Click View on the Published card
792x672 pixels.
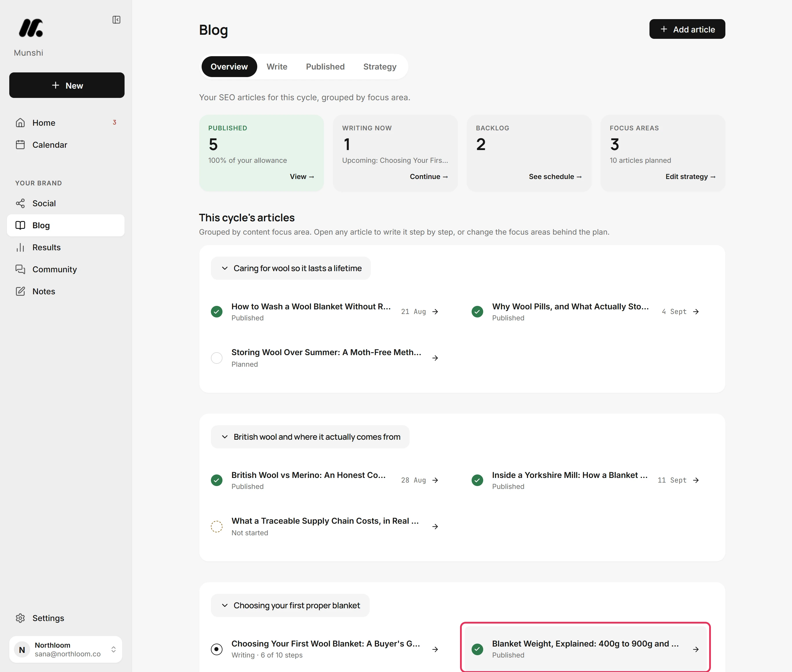click(x=302, y=176)
